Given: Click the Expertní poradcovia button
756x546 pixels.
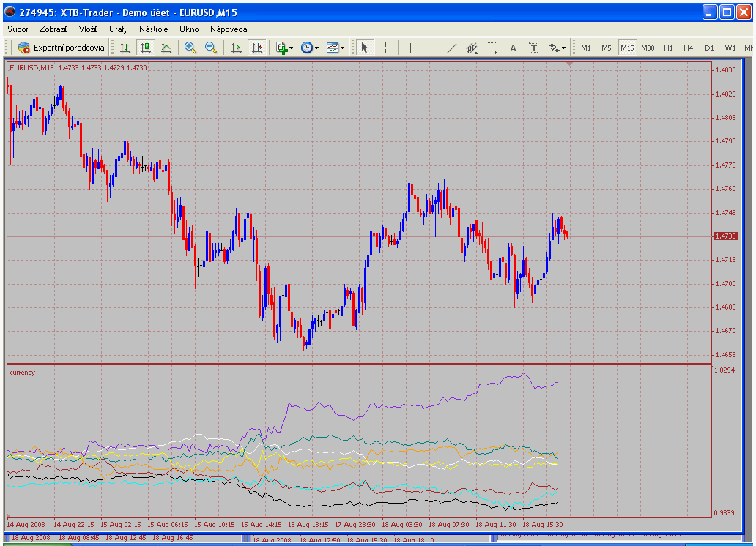Looking at the screenshot, I should point(62,48).
